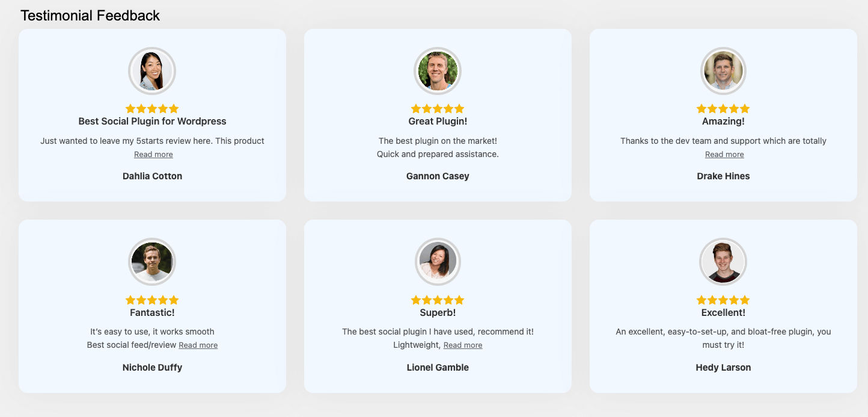Screen dimensions: 868x417
Task: Click Gannon Casey's name
Action: 438,176
